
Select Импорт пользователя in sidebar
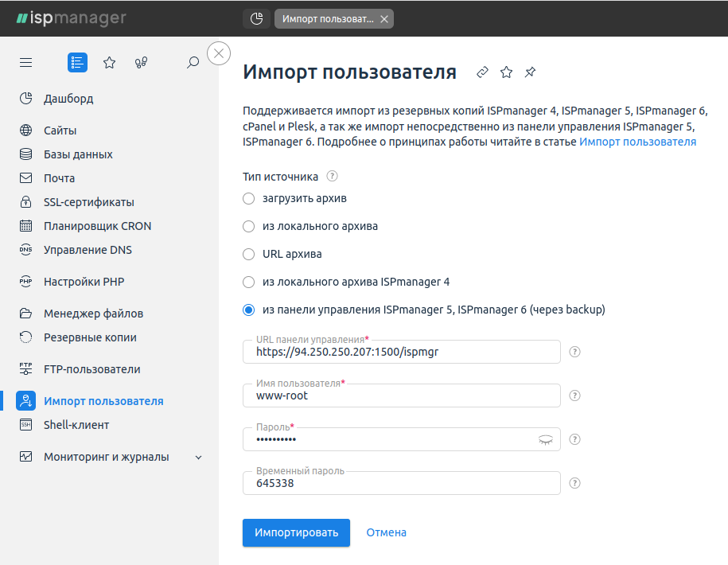(103, 401)
